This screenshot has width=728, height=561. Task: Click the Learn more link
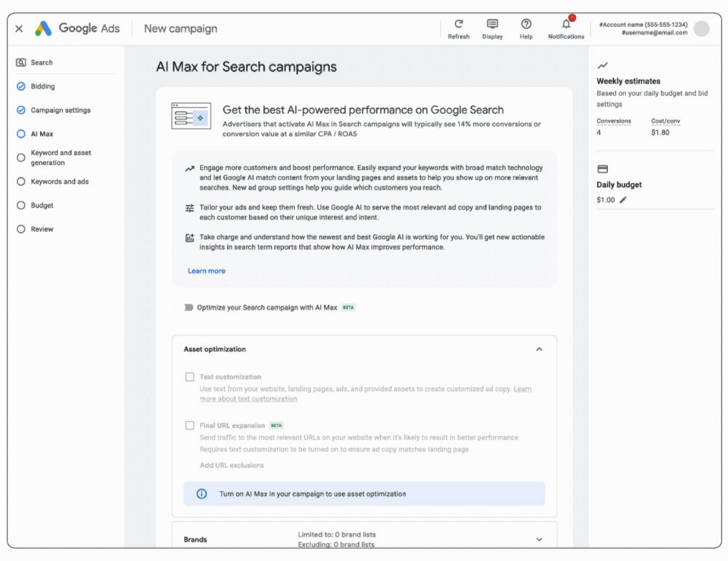[207, 271]
